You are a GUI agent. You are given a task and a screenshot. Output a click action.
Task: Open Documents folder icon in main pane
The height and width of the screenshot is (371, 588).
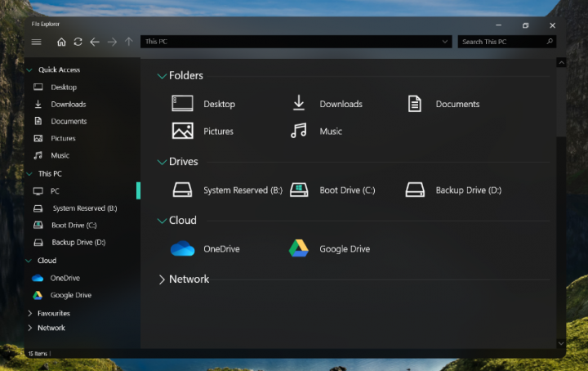pos(415,104)
